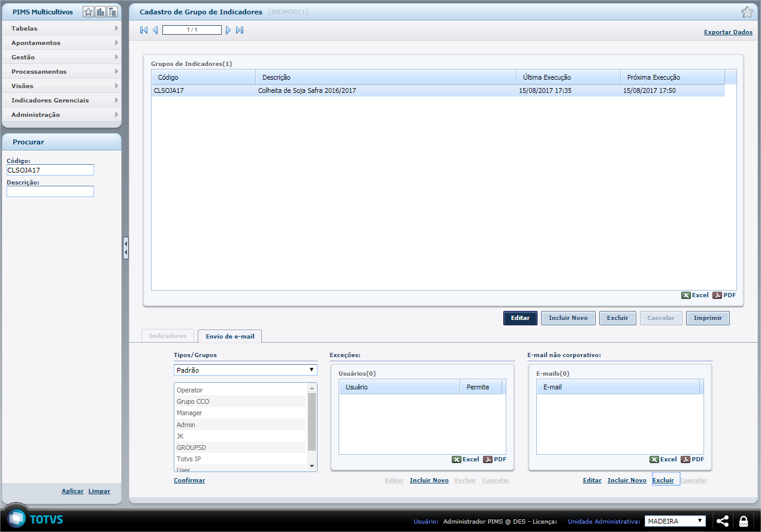Screen dimensions: 761x532
Task: Collapse the left side panel handle
Action: pos(126,248)
